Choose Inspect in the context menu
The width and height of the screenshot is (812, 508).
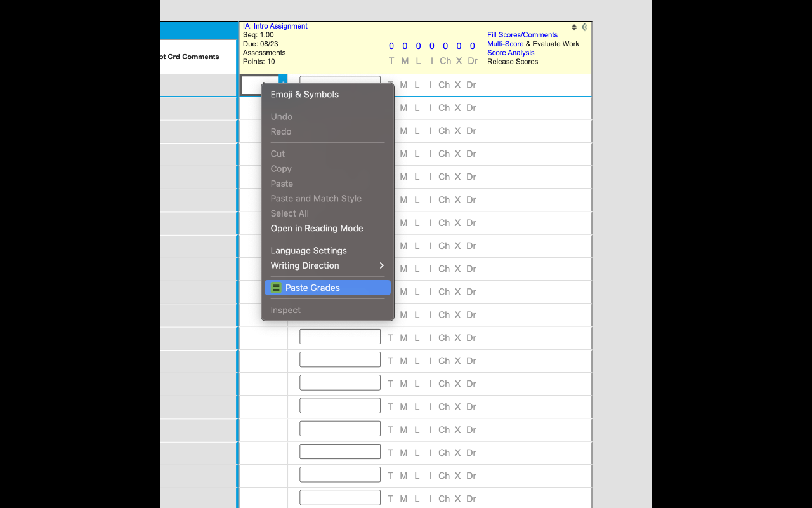327,310
